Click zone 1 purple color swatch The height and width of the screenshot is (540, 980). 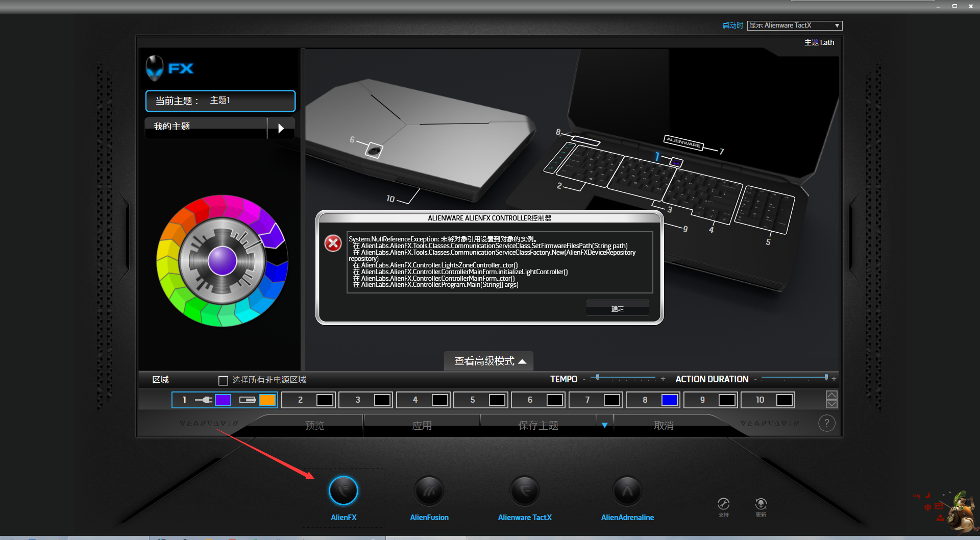(223, 400)
